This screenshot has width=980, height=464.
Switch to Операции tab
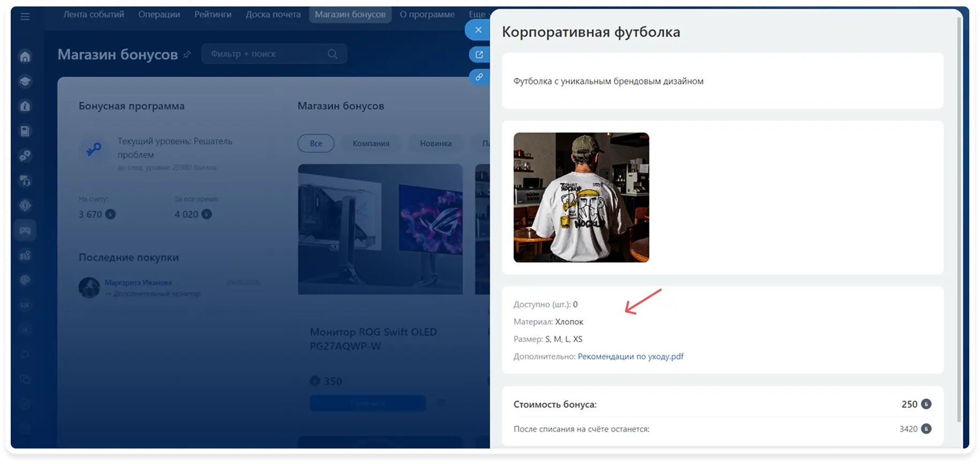159,14
